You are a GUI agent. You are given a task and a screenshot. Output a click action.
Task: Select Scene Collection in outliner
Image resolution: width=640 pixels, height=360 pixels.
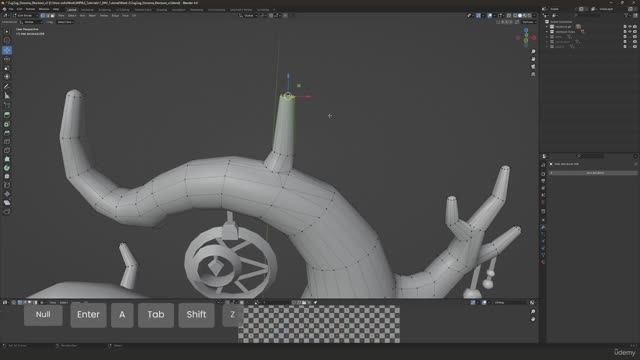point(561,22)
